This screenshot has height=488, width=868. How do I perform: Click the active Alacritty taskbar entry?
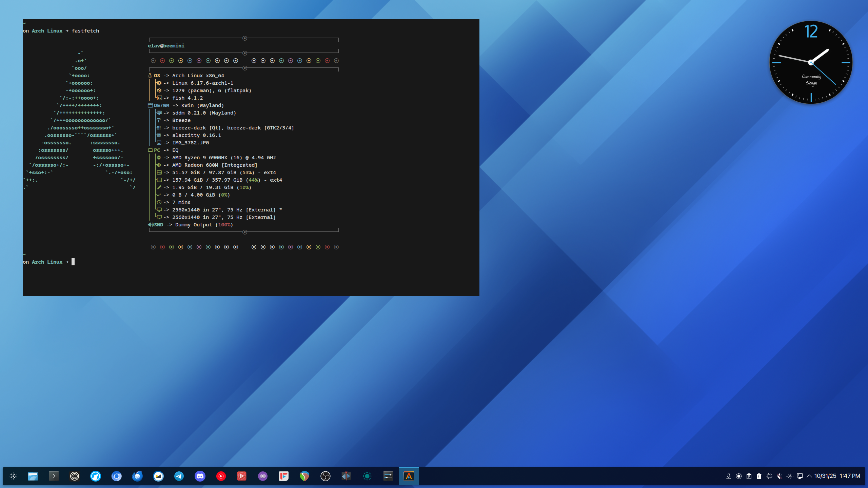[409, 476]
